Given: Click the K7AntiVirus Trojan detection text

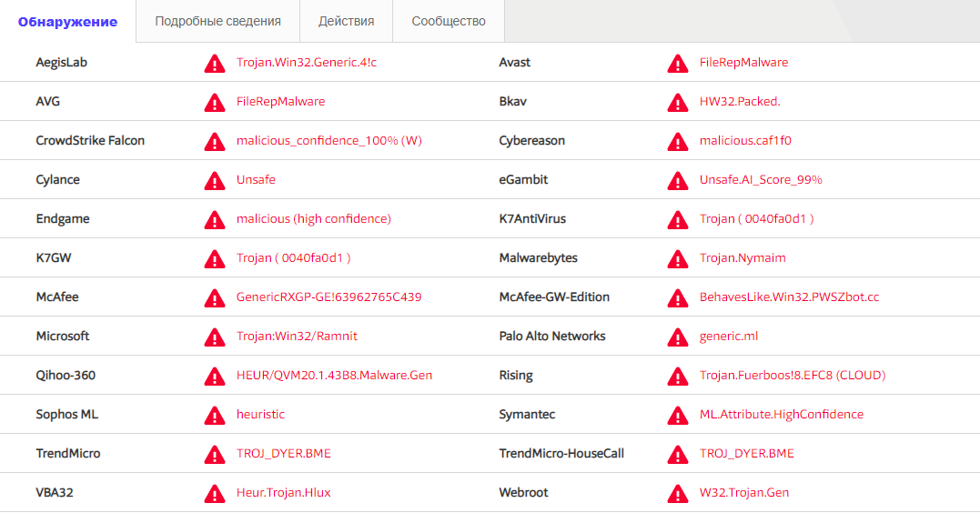Looking at the screenshot, I should pyautogui.click(x=756, y=219).
